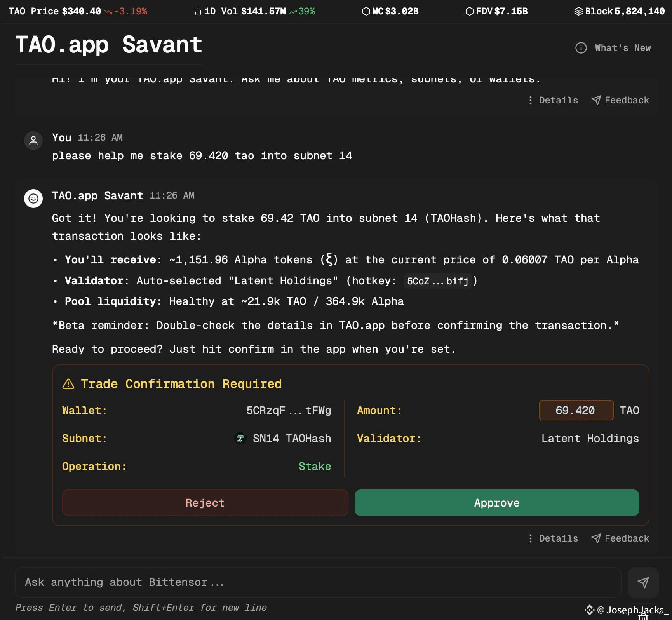This screenshot has height=620, width=672.
Task: Click the paper-plane icon on greeting Feedback
Action: pos(596,100)
